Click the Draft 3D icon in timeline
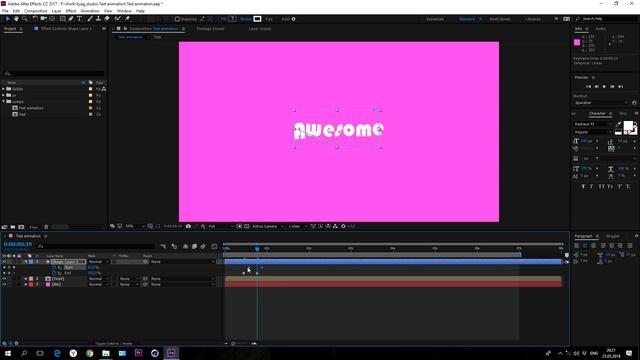640x360 pixels. click(175, 246)
